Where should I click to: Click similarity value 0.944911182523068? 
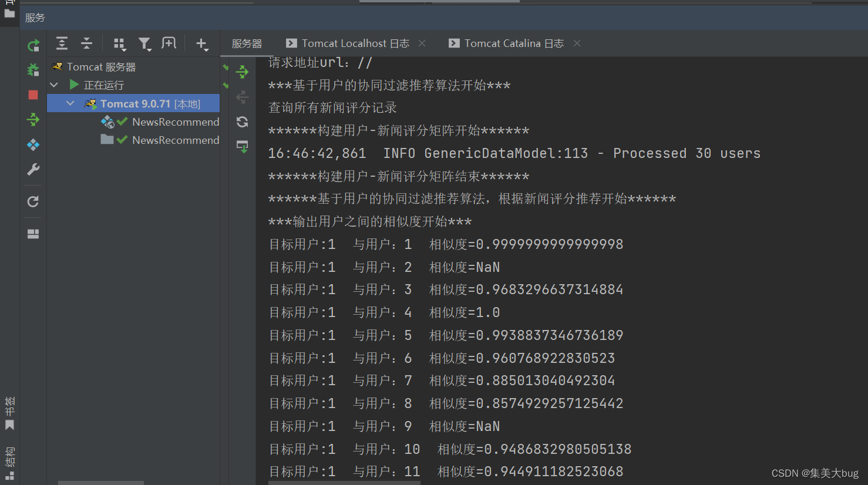[x=554, y=471]
